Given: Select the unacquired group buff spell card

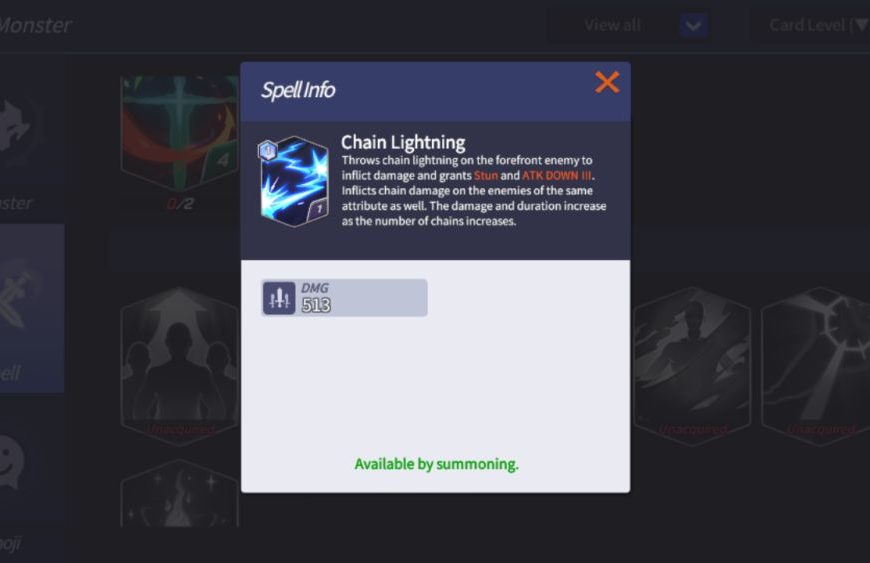Looking at the screenshot, I should click(179, 366).
